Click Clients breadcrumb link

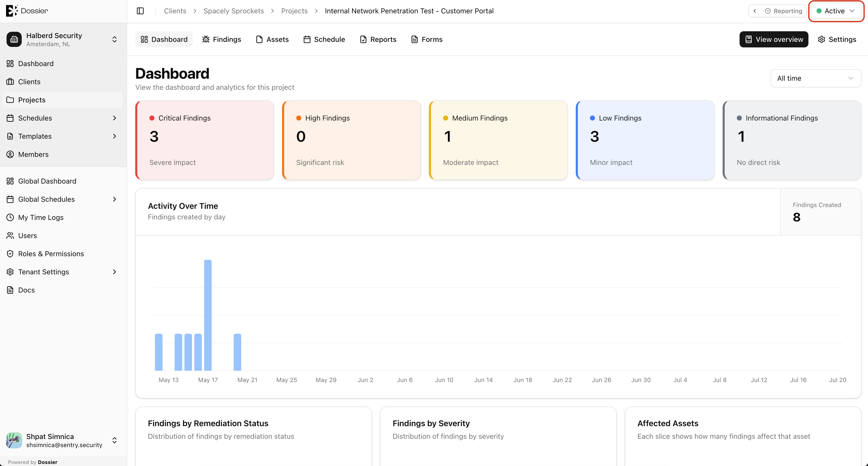click(x=175, y=11)
